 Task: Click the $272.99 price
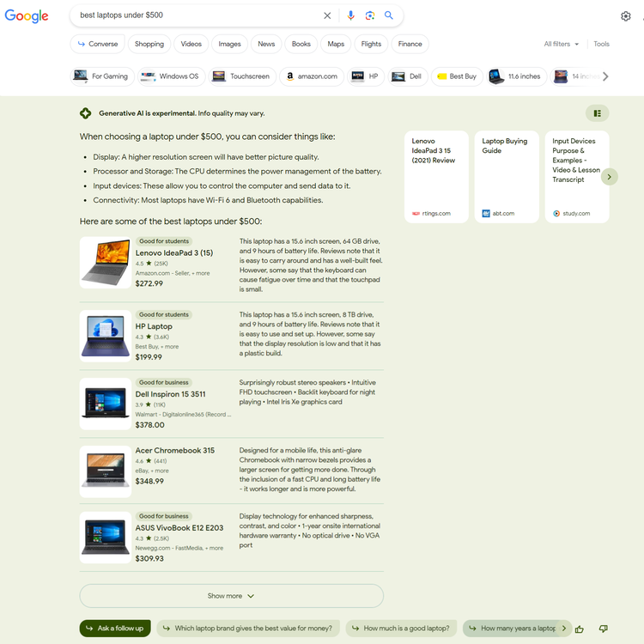point(149,284)
